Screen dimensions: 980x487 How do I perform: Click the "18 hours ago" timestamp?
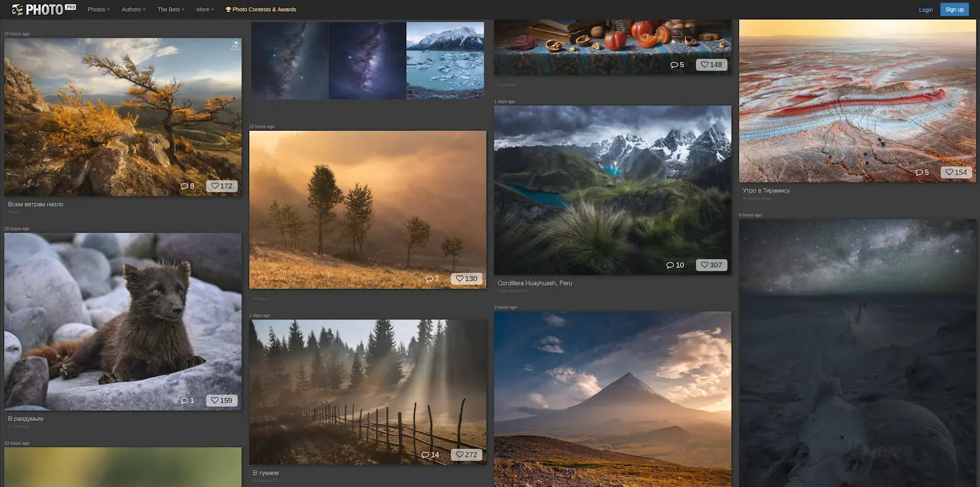[x=17, y=33]
